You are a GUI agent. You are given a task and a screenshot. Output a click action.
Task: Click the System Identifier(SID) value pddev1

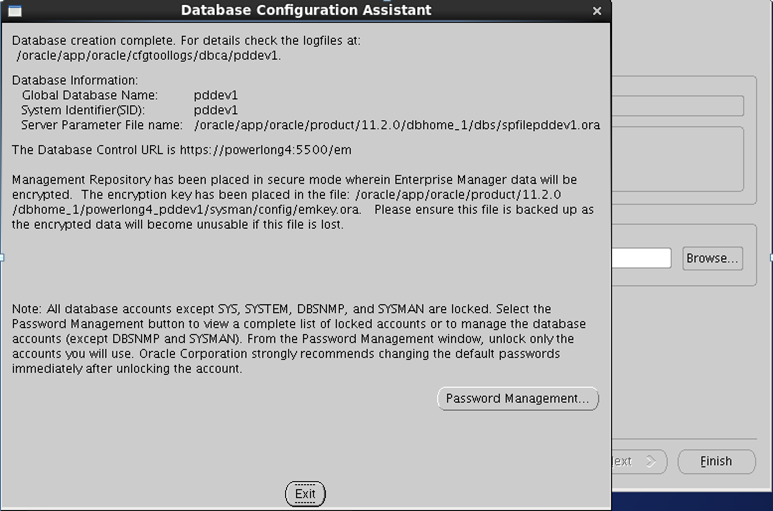pos(215,110)
